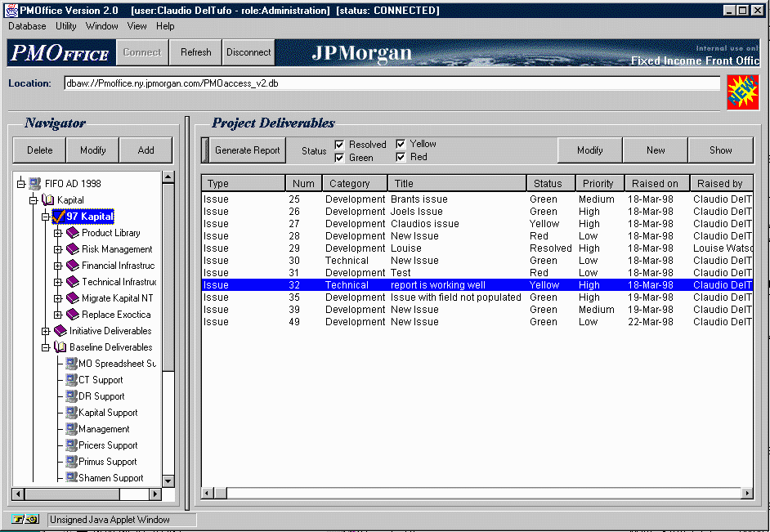Click Show in Project Deliverables
This screenshot has width=770, height=532.
pyautogui.click(x=720, y=150)
